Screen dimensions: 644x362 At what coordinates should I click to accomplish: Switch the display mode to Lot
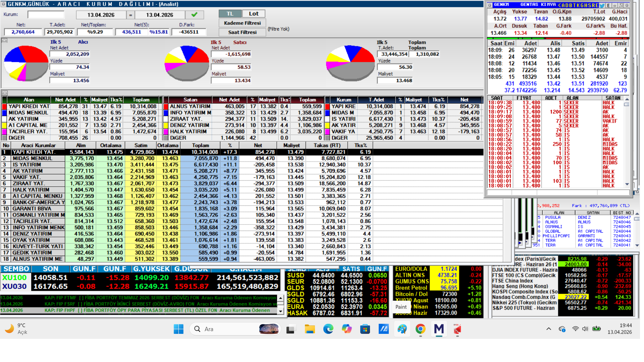(254, 14)
